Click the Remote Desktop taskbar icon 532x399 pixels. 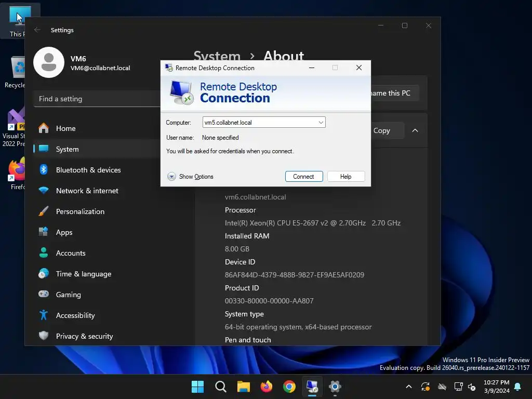(312, 387)
